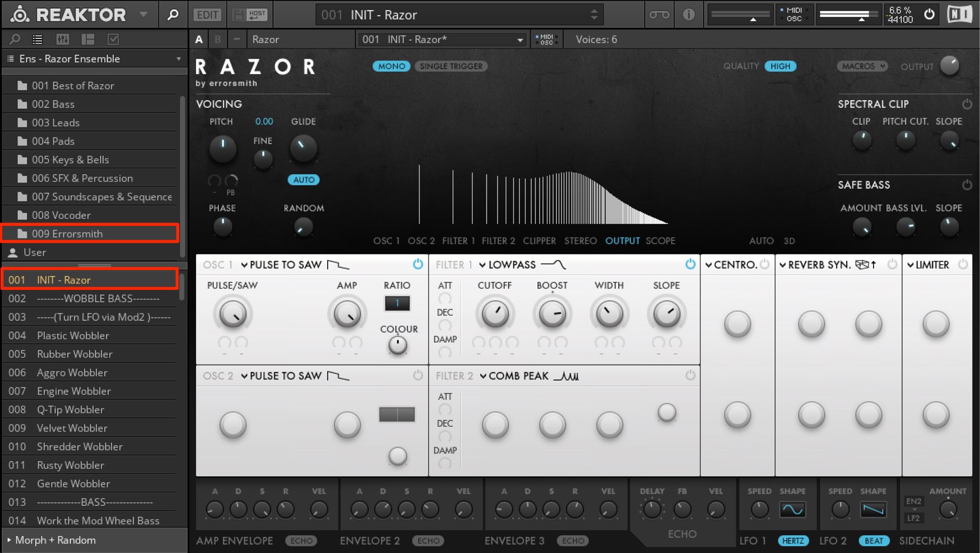Open the 001 INIT - Razor* snapshot dropdown
This screenshot has height=553, width=980.
click(x=442, y=40)
